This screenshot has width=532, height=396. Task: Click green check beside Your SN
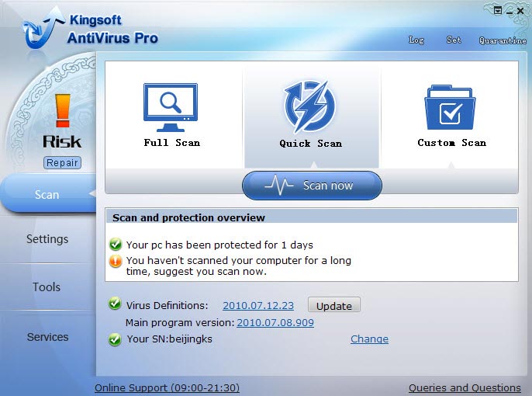(115, 339)
